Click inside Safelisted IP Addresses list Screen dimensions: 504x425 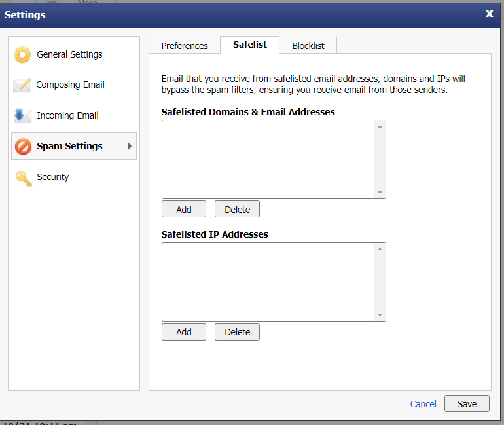(x=268, y=282)
